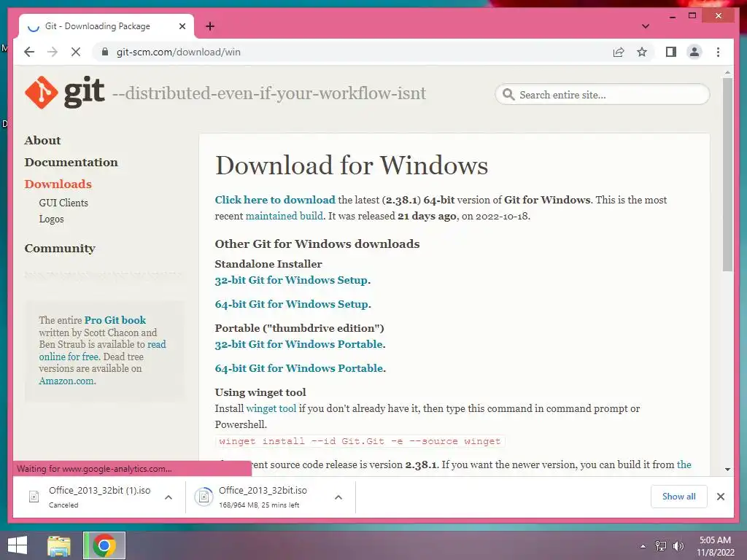Image resolution: width=747 pixels, height=560 pixels.
Task: Click the scrollbar up arrow
Action: (727, 72)
